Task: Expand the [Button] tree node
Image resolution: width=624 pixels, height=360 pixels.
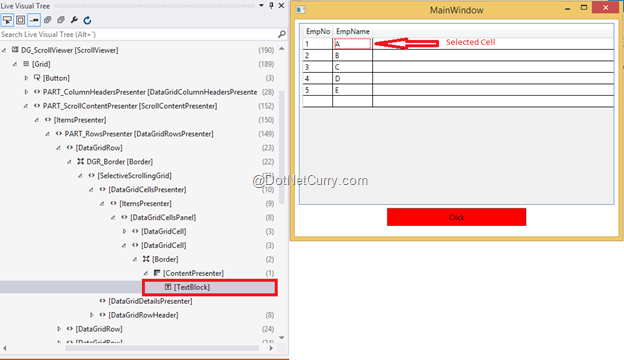Action: pos(26,78)
